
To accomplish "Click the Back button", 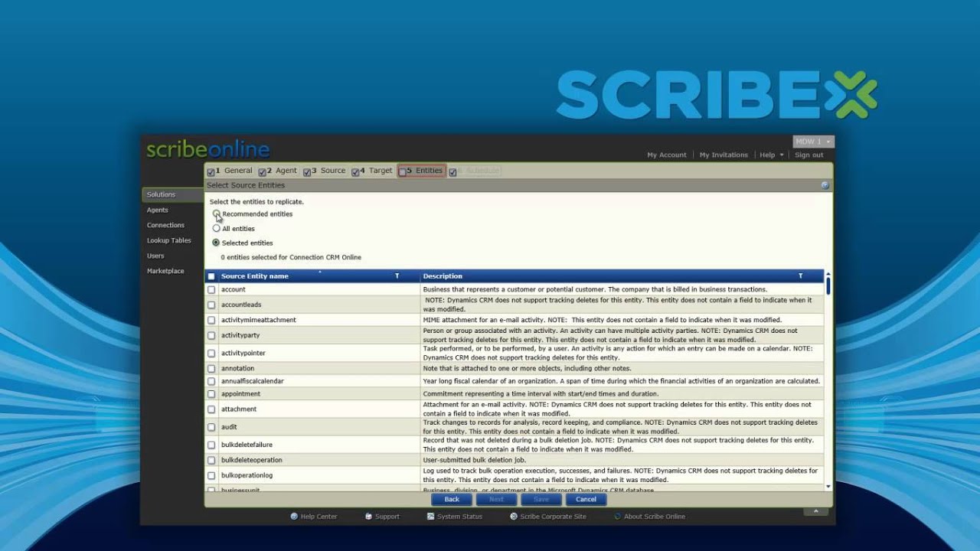I will click(452, 499).
